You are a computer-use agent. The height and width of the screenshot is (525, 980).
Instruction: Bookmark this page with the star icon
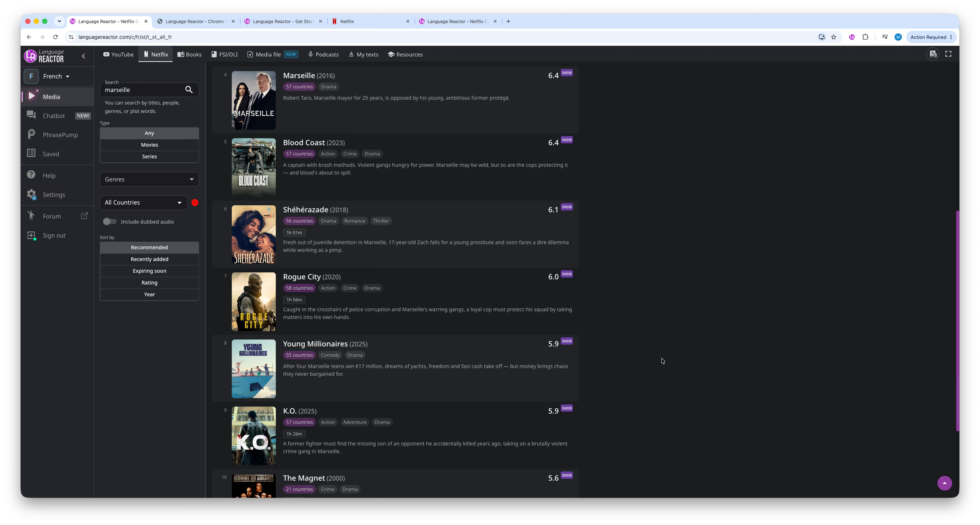(x=834, y=37)
